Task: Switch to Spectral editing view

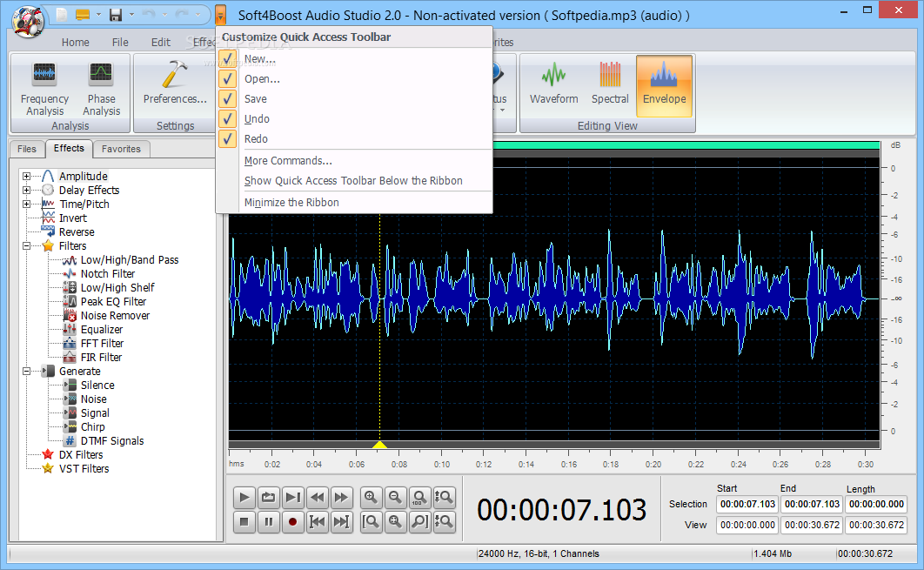Action: [x=610, y=84]
